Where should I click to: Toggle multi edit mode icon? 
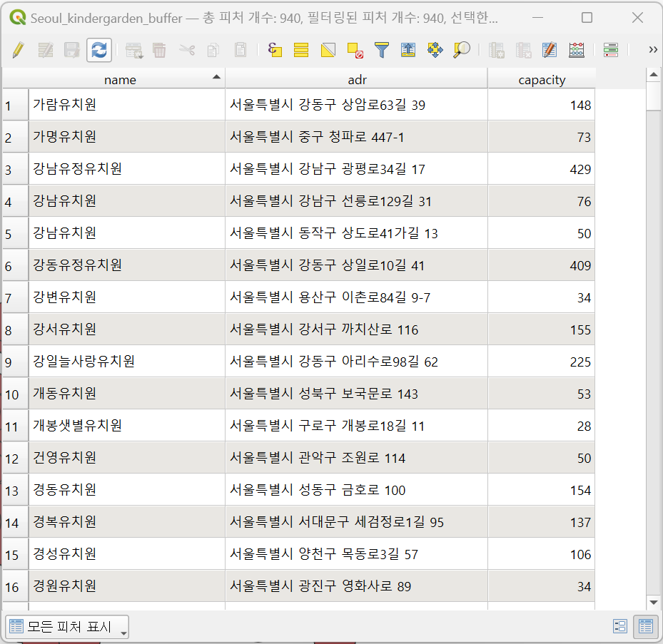[45, 51]
